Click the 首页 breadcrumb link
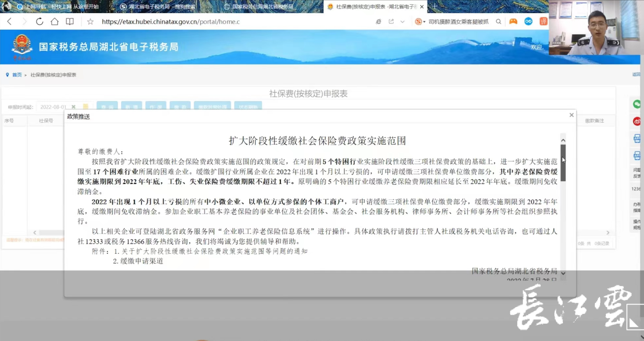 click(17, 75)
